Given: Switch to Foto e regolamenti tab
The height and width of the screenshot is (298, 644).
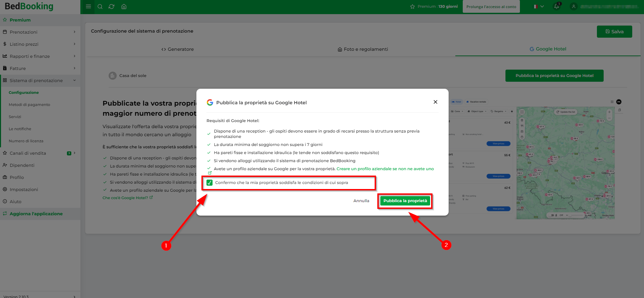Looking at the screenshot, I should (x=363, y=49).
